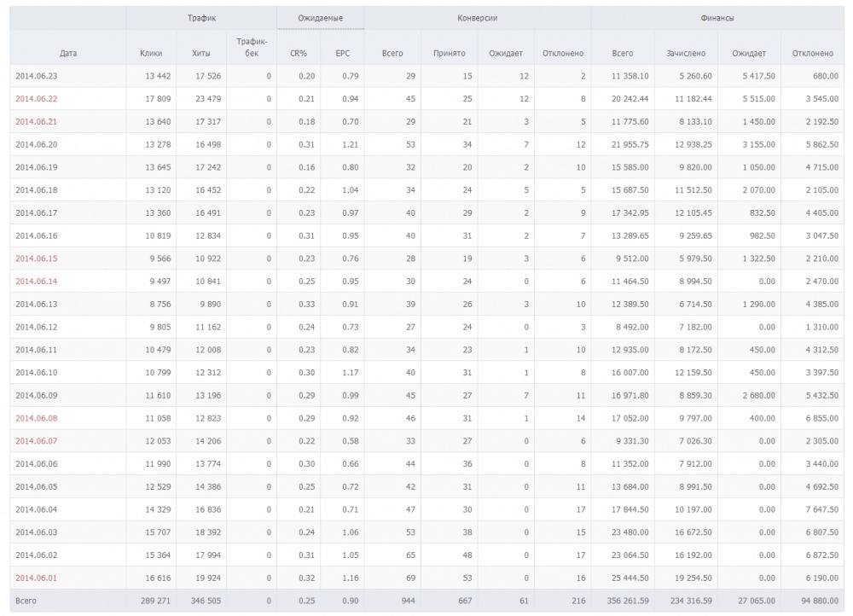Click the Всего label in totals row
The image size is (853, 616).
26,601
